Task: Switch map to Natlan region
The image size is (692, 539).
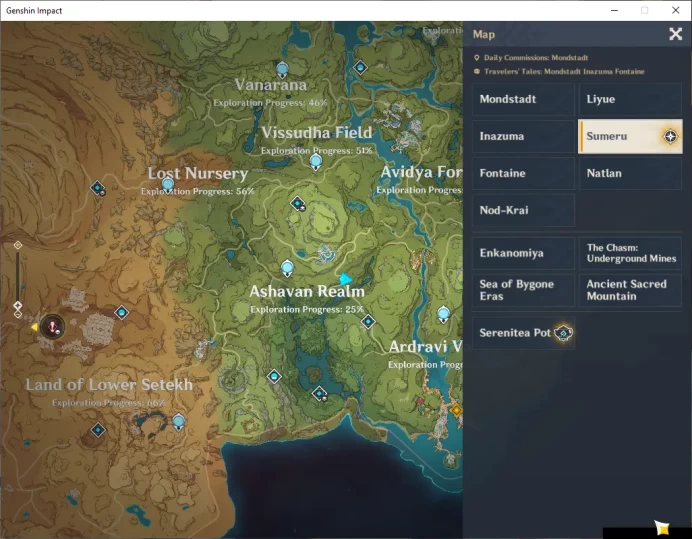Action: tap(630, 173)
